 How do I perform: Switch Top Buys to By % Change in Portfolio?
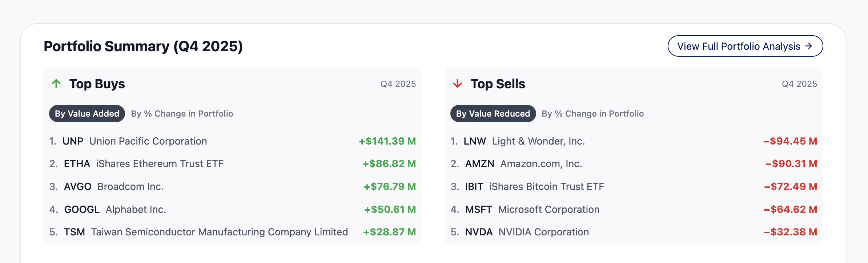coord(182,114)
